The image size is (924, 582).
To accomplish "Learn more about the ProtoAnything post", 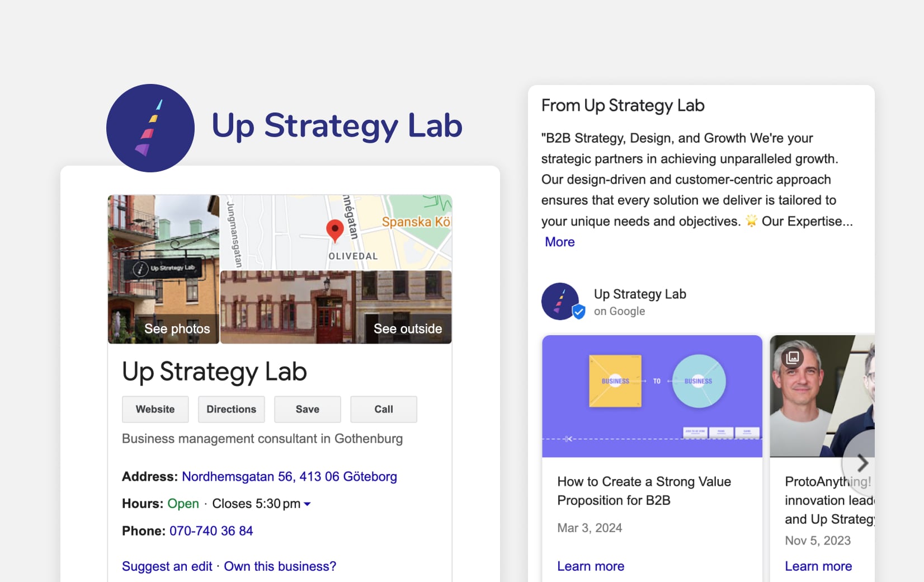I will [x=818, y=566].
